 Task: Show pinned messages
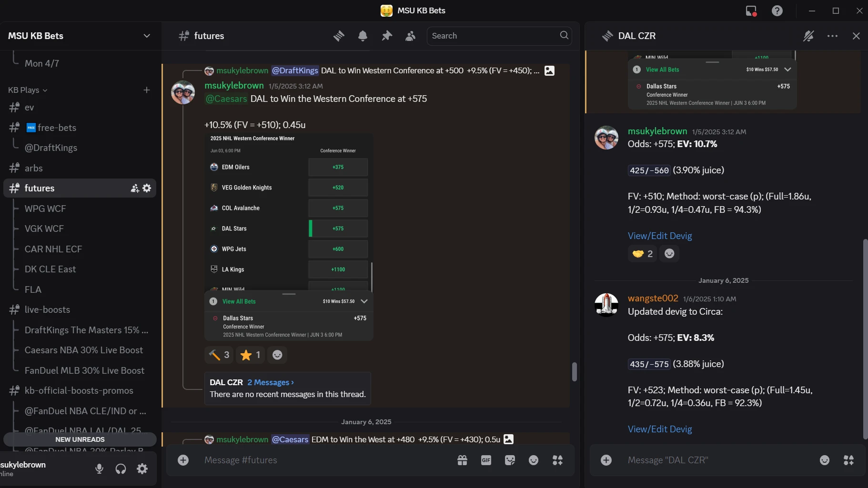[x=387, y=36]
